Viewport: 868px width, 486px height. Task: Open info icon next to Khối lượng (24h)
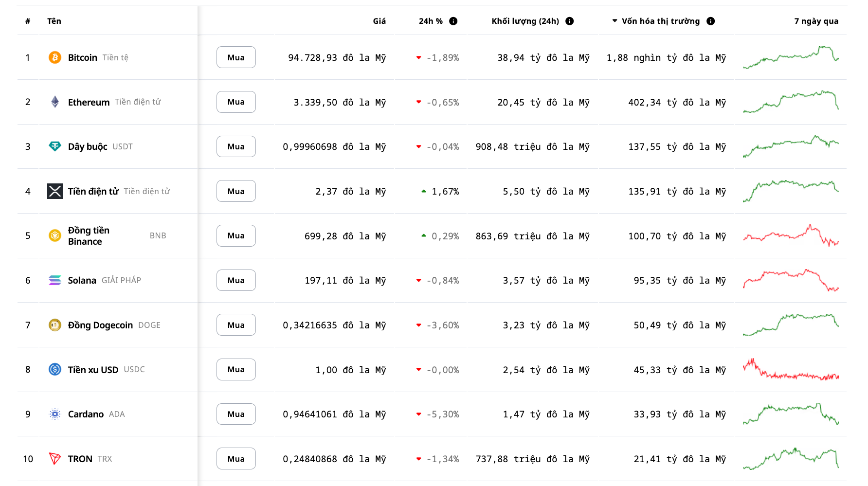click(570, 21)
